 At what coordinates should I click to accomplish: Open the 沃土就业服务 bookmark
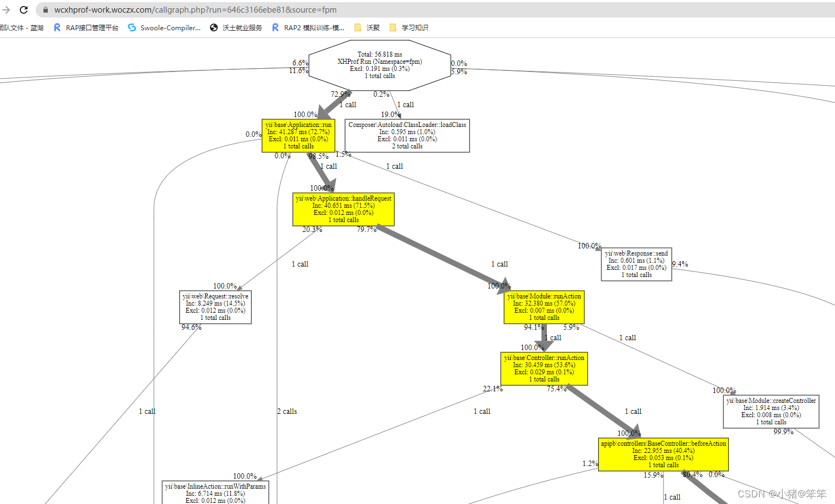236,27
